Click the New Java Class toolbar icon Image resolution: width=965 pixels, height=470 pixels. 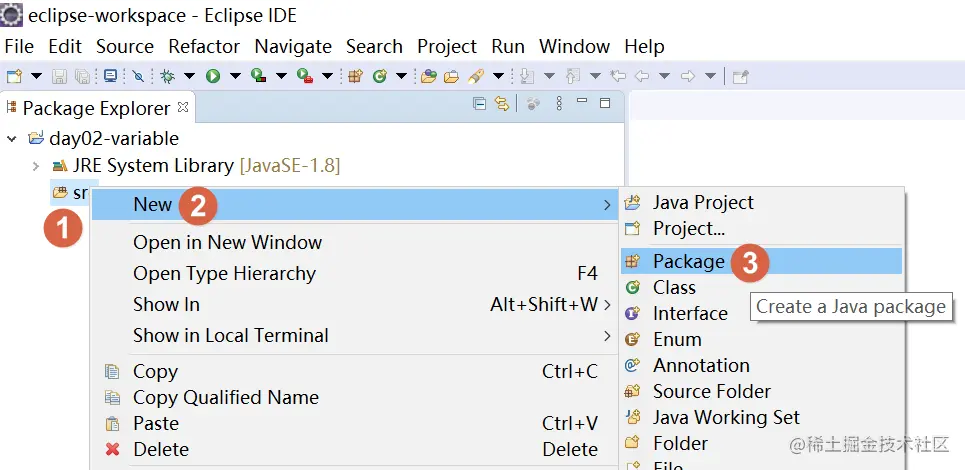tap(380, 76)
